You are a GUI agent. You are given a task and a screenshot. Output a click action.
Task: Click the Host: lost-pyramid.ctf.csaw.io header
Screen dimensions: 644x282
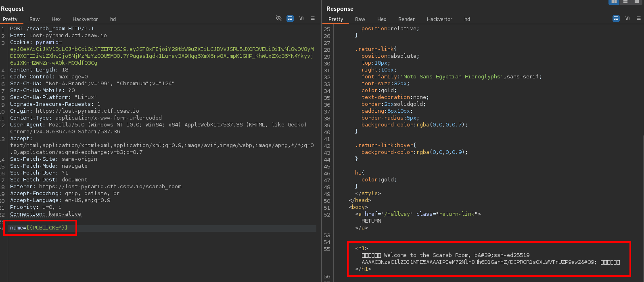tap(59, 36)
